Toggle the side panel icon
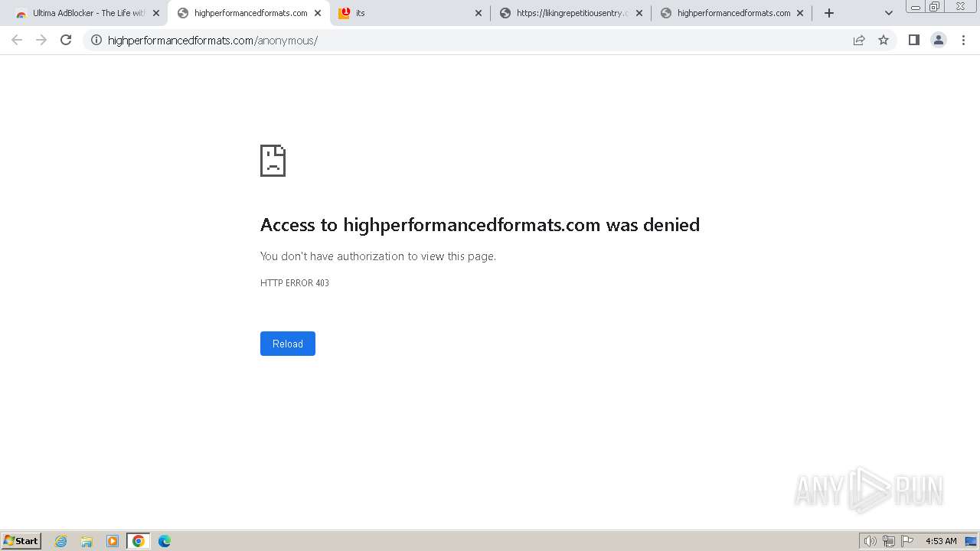 (914, 40)
